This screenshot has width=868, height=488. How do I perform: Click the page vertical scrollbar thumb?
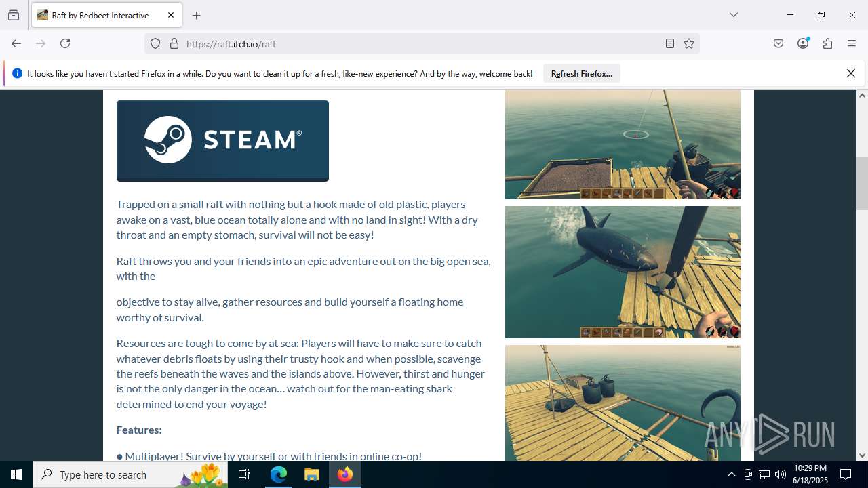862,183
